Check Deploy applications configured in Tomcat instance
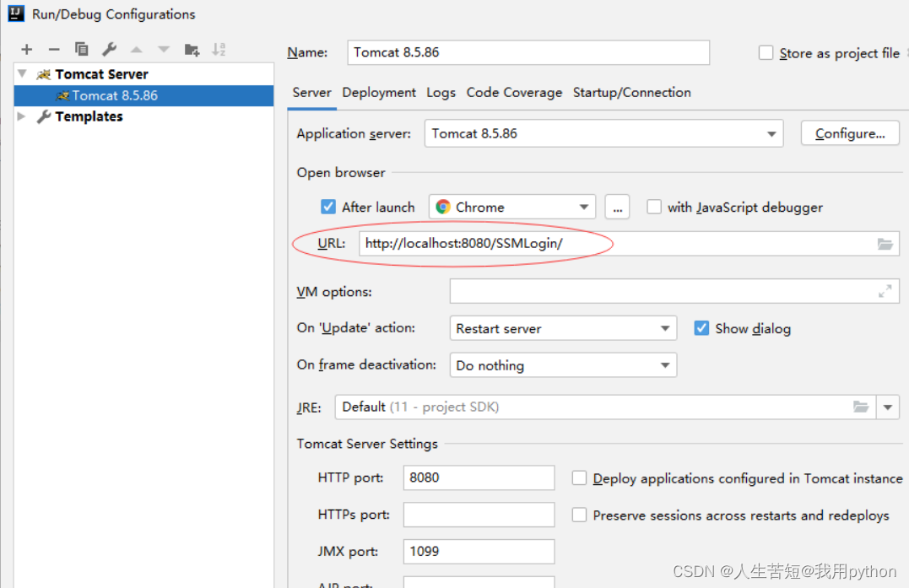The height and width of the screenshot is (588, 909). point(579,478)
